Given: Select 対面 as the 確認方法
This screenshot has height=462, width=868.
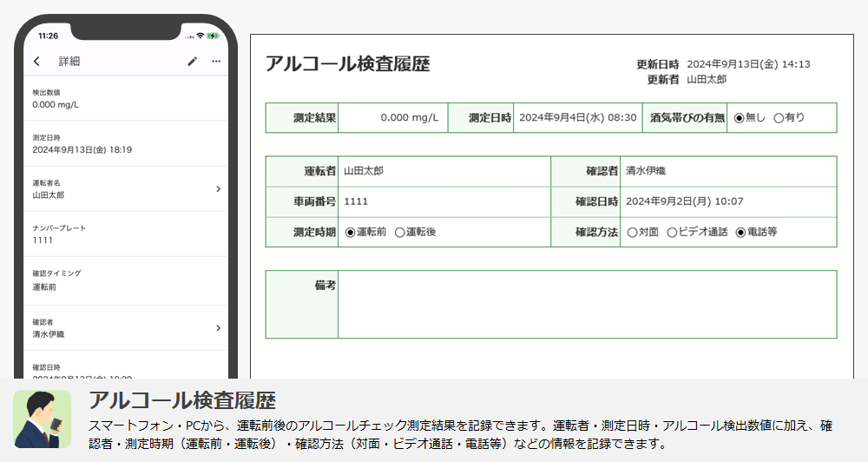Looking at the screenshot, I should [x=632, y=233].
